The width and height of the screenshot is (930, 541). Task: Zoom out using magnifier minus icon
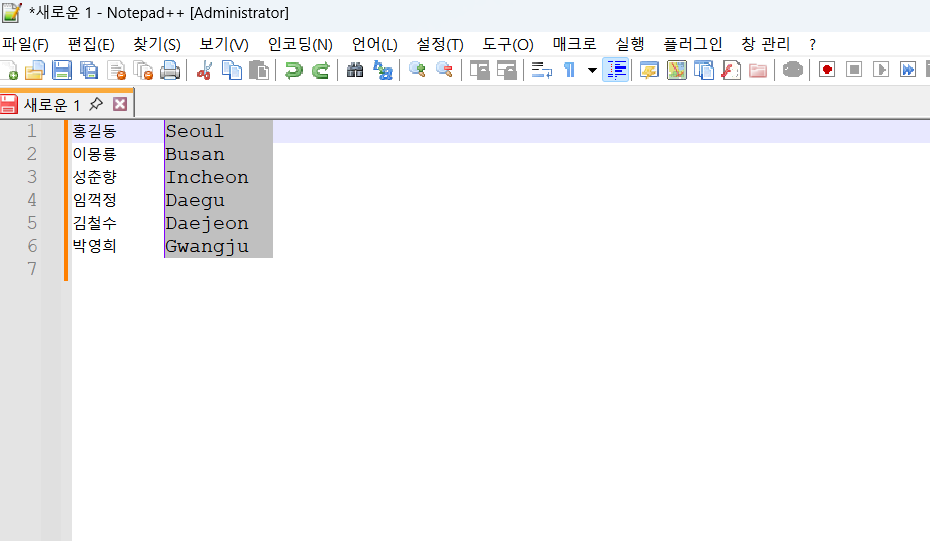coord(444,70)
